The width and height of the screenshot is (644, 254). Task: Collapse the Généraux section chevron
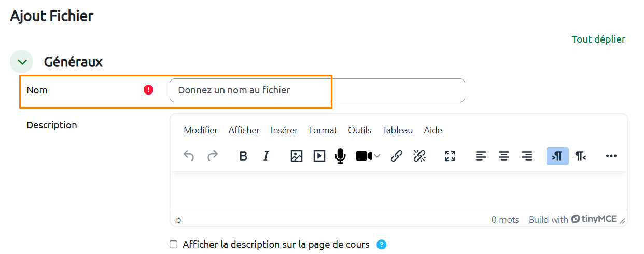[x=22, y=62]
